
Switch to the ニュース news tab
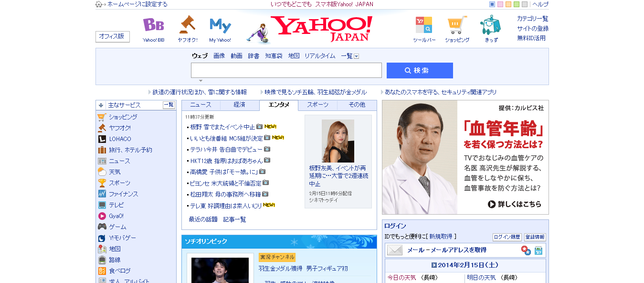click(201, 105)
